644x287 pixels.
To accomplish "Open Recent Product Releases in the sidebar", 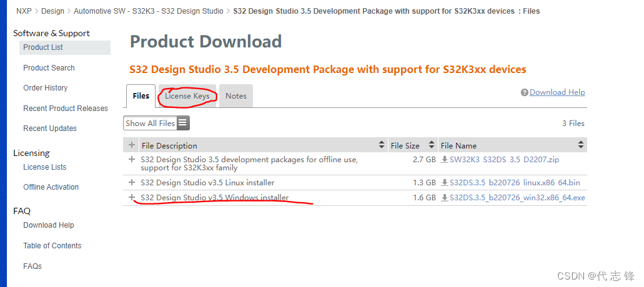I will pyautogui.click(x=66, y=108).
